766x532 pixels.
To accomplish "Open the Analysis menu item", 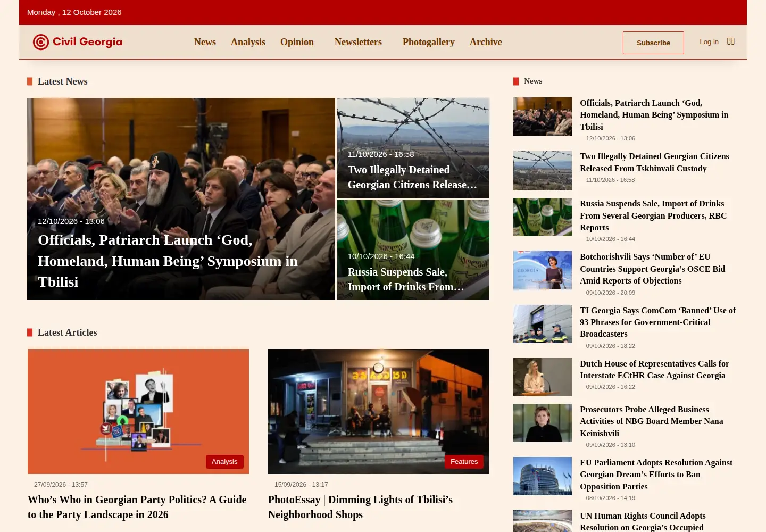I will coord(248,42).
